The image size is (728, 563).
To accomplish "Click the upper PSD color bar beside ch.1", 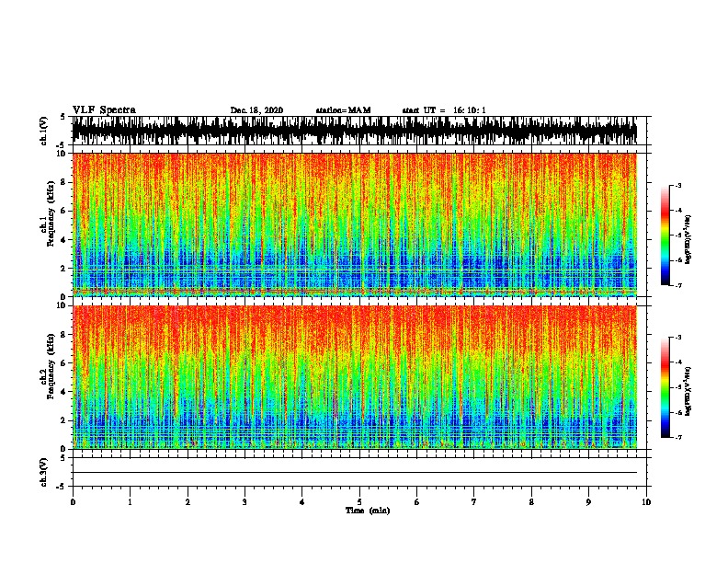I will tap(665, 236).
